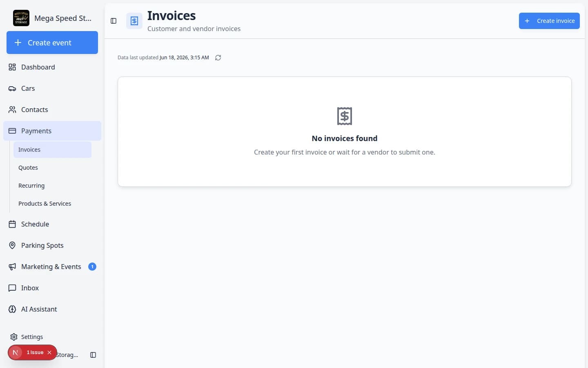Click the AI Assistant brain icon
The image size is (588, 368).
pos(12,309)
